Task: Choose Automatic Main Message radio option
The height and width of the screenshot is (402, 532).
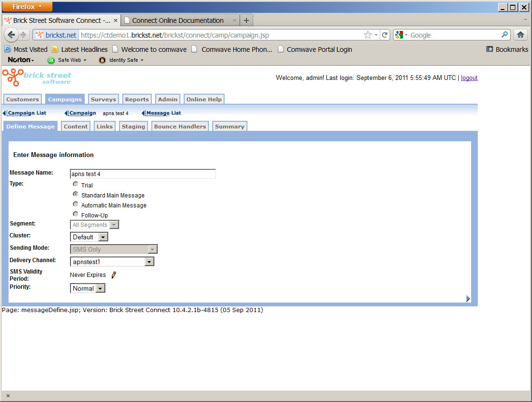Action: click(76, 205)
